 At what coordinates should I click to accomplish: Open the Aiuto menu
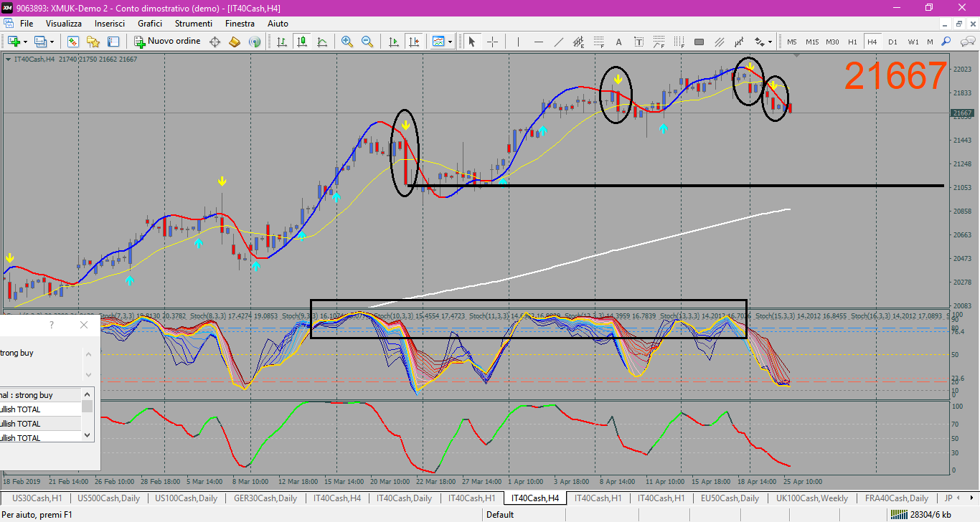point(278,24)
